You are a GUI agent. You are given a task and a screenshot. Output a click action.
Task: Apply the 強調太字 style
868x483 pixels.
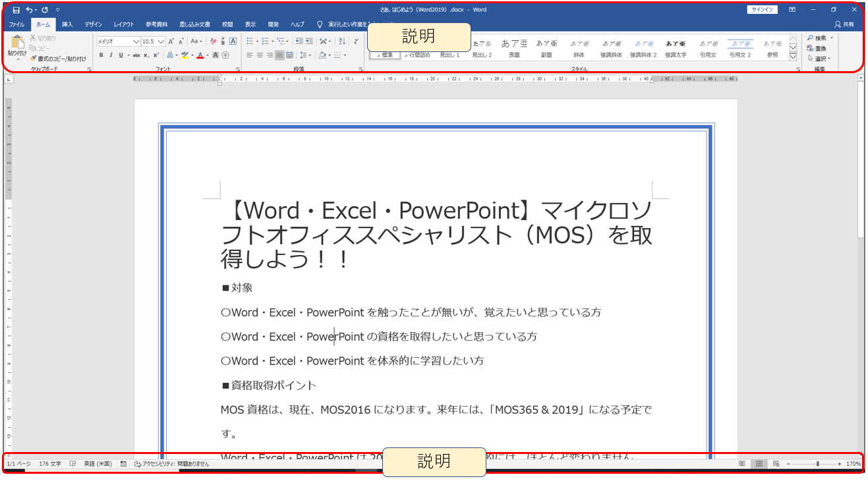(x=676, y=49)
